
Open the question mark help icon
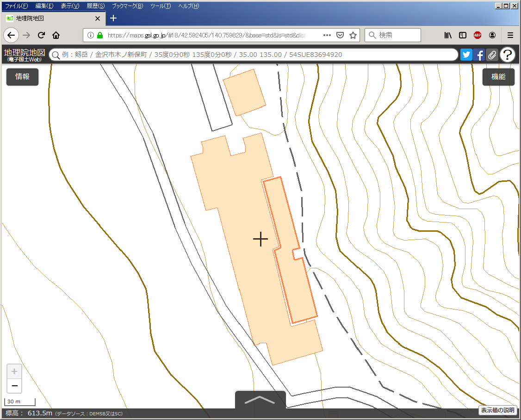(508, 55)
